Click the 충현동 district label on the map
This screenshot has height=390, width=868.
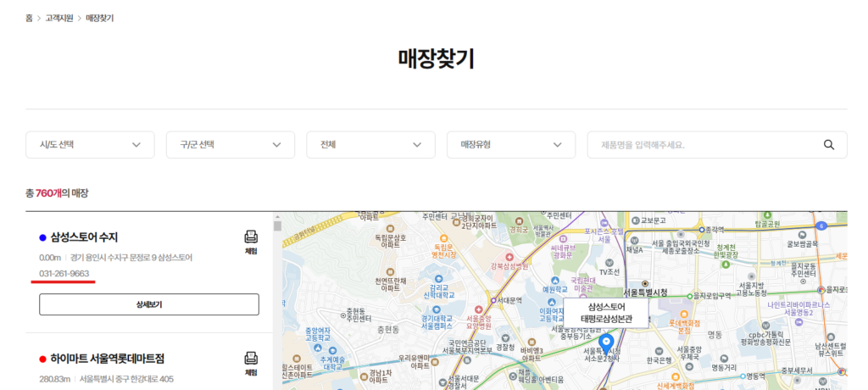click(x=387, y=329)
